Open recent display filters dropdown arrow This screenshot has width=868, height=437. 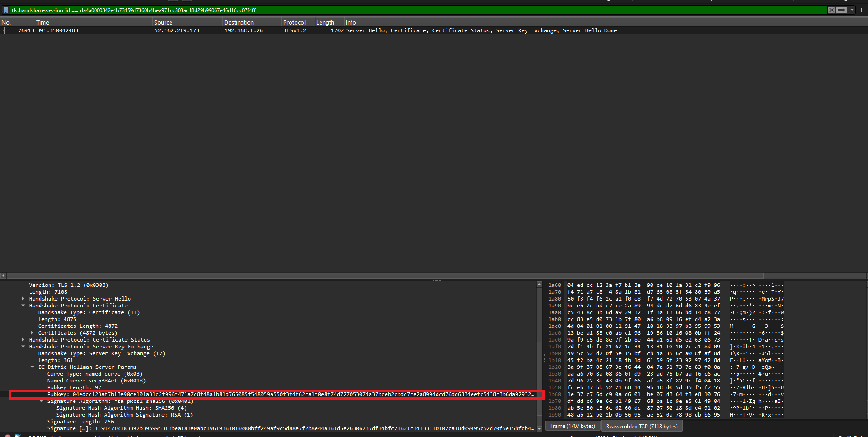(x=852, y=10)
